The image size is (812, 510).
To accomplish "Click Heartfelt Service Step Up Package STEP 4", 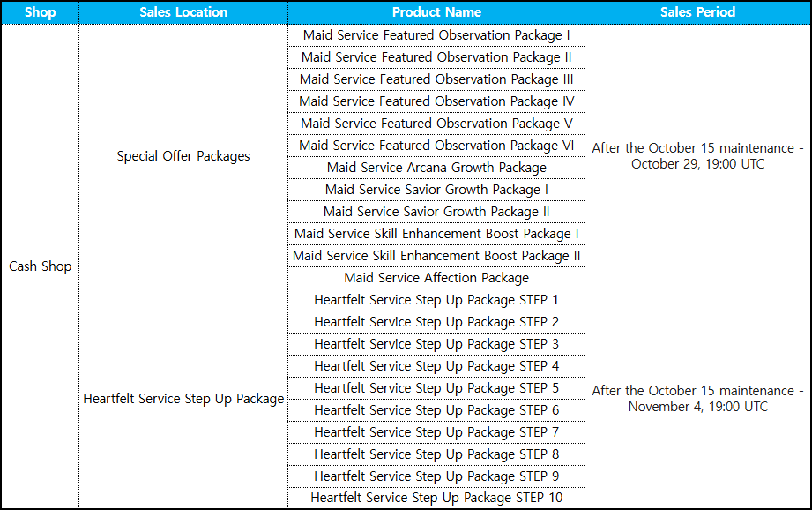I will (436, 366).
